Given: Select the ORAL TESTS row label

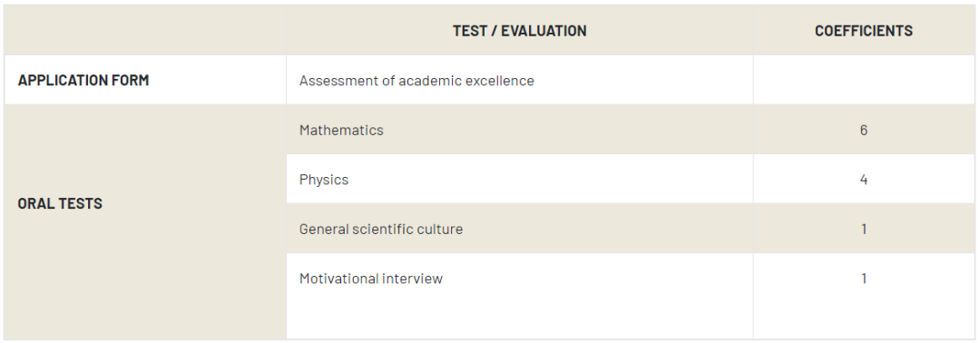Looking at the screenshot, I should click(x=60, y=203).
